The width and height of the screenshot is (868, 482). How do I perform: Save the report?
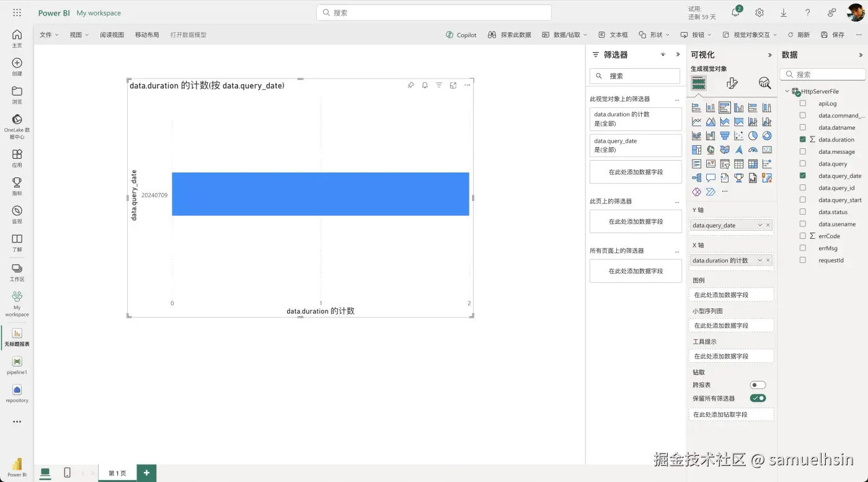click(x=833, y=35)
